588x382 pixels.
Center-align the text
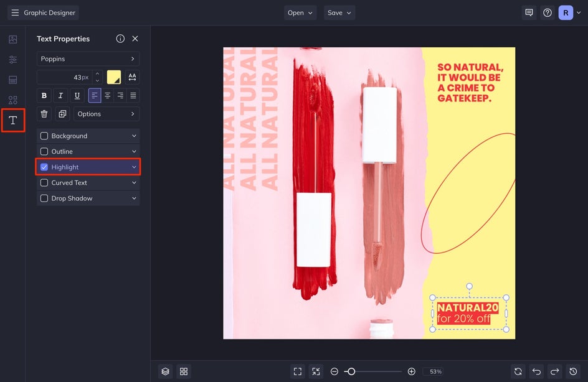tap(108, 96)
